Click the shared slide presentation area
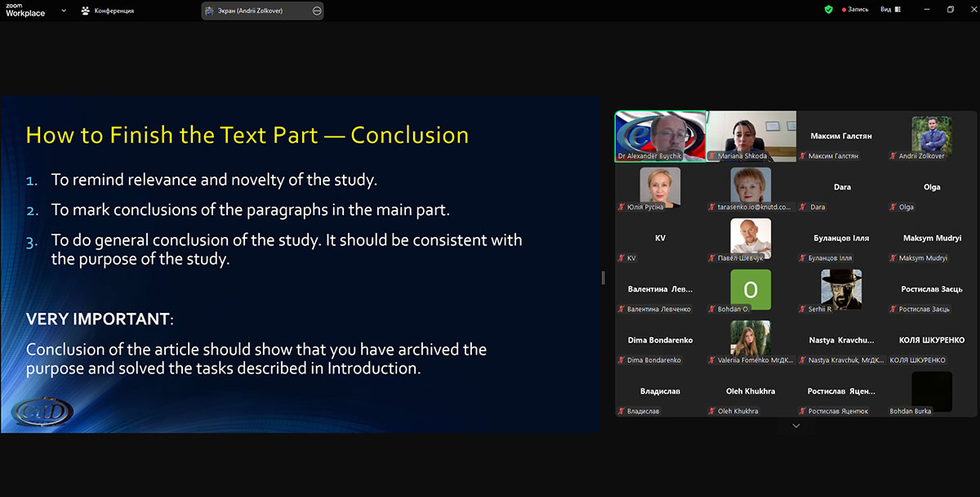Viewport: 980px width, 497px height. point(301,264)
